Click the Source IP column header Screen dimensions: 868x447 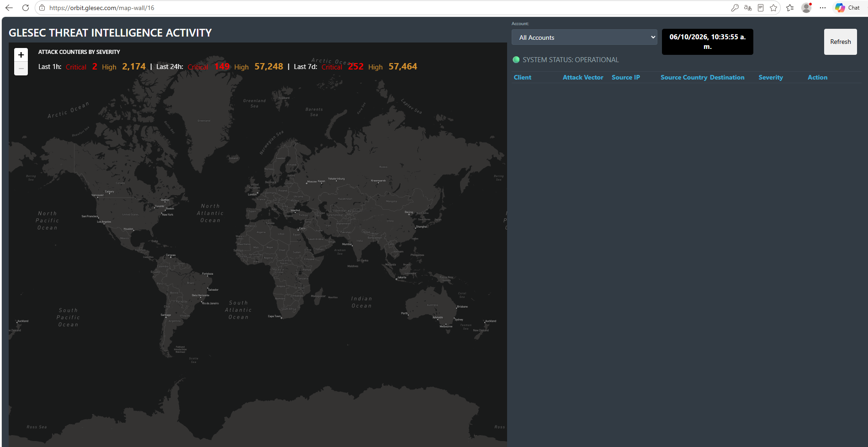626,77
